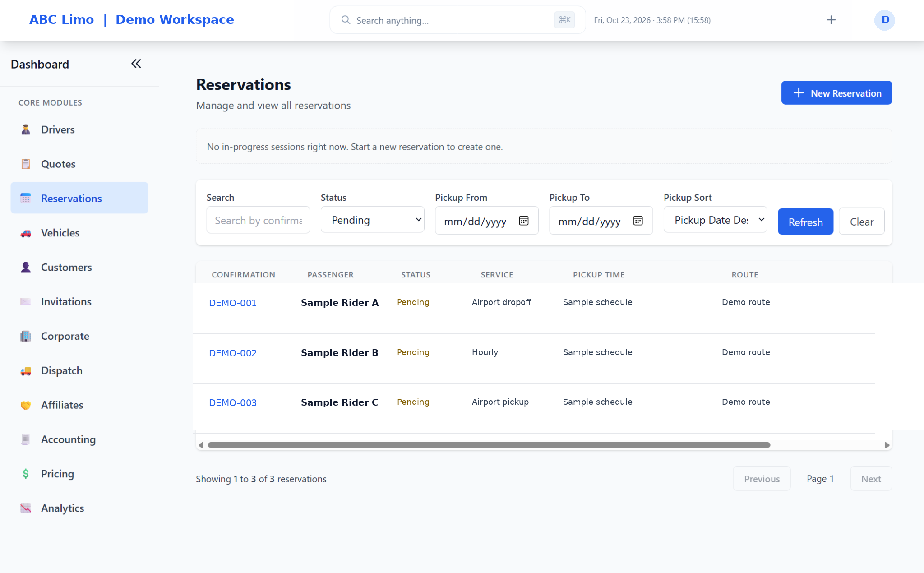The width and height of the screenshot is (924, 573).
Task: Open Reservations module in sidebar
Action: tap(79, 198)
